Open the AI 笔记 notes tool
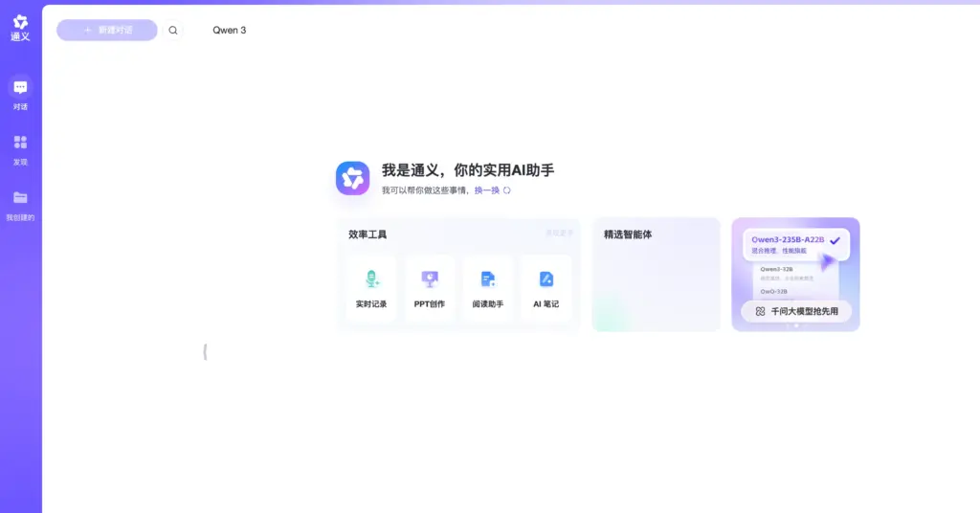 point(546,288)
